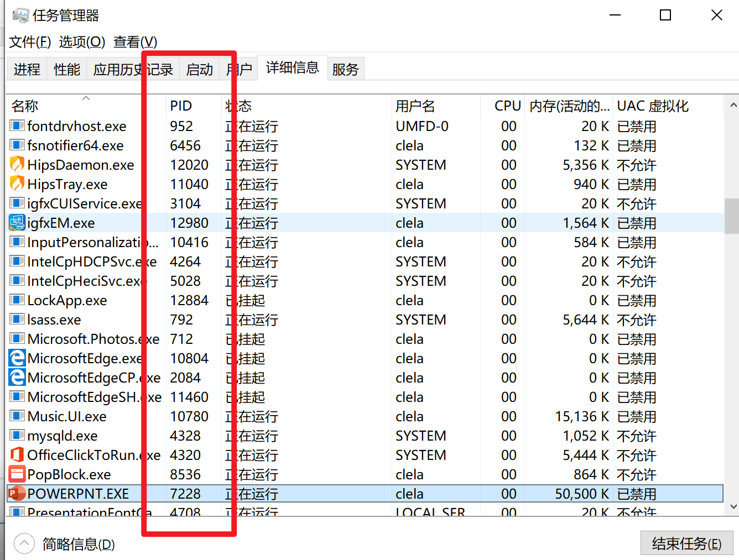Click the IntelCpHeciSvc.exe process icon
The image size is (739, 560).
(x=17, y=281)
